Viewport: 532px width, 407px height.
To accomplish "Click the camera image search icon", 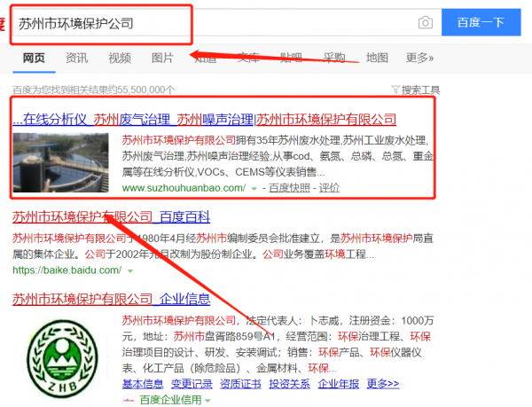I will pos(426,23).
